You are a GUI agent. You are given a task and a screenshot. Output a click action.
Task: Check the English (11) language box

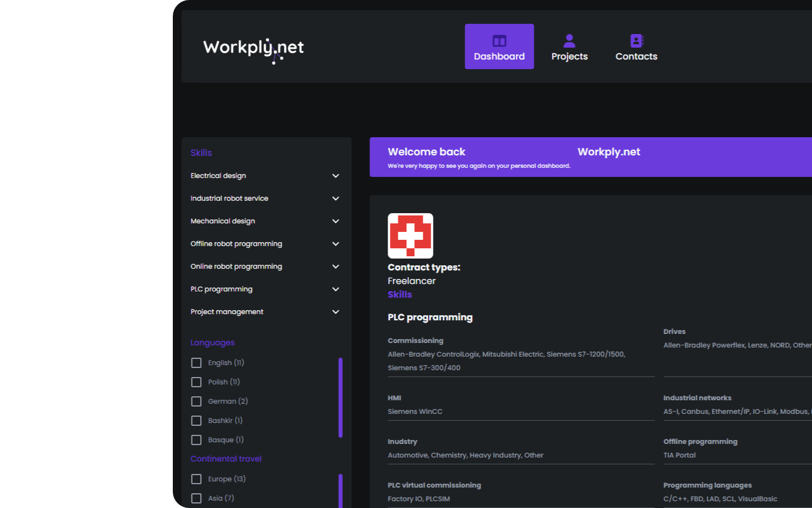(x=196, y=363)
